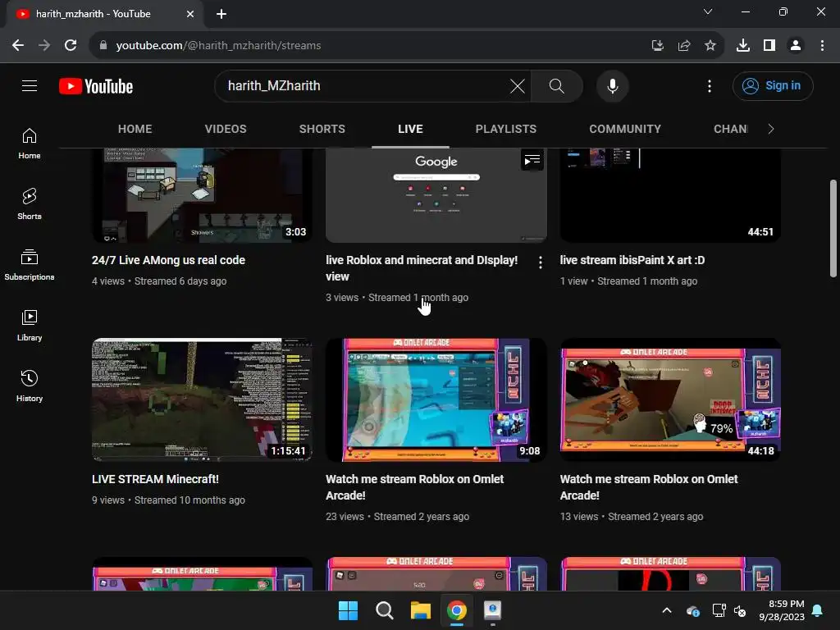
Task: Open Windows taskbar search
Action: coord(385,610)
